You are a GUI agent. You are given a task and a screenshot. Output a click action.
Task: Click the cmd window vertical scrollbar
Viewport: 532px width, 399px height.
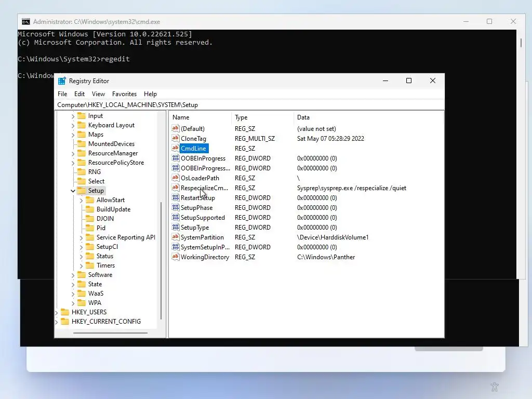tap(521, 43)
